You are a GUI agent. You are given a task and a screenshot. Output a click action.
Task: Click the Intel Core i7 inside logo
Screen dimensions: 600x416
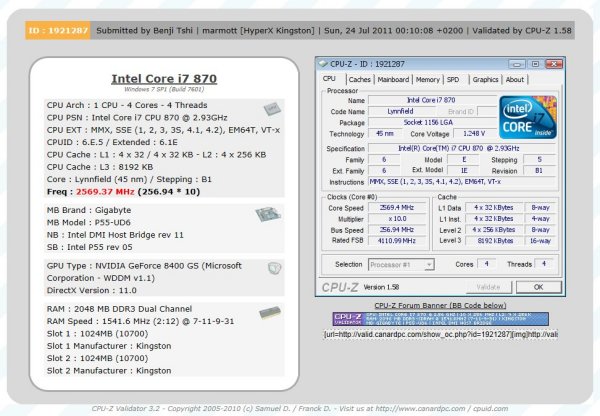[528, 117]
